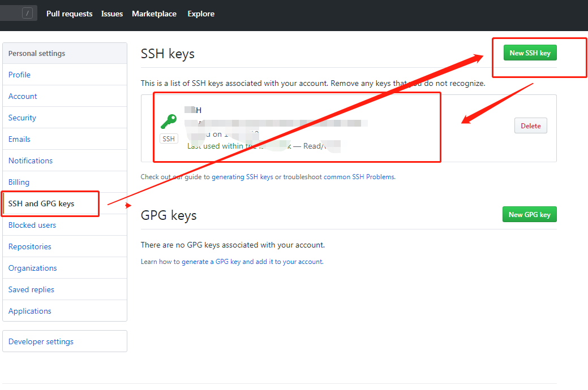The image size is (588, 390).
Task: Open generate a GPG key guide link
Action: pyautogui.click(x=252, y=262)
